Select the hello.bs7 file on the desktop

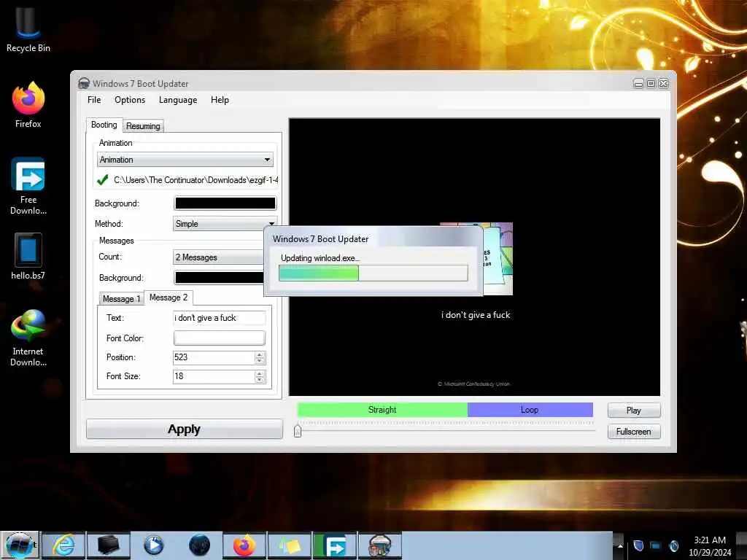click(28, 256)
